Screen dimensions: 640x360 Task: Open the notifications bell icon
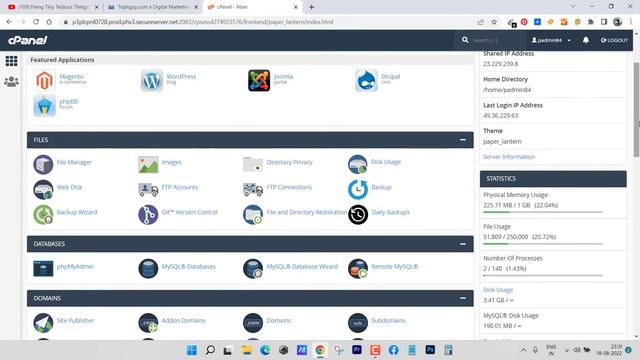(x=586, y=40)
